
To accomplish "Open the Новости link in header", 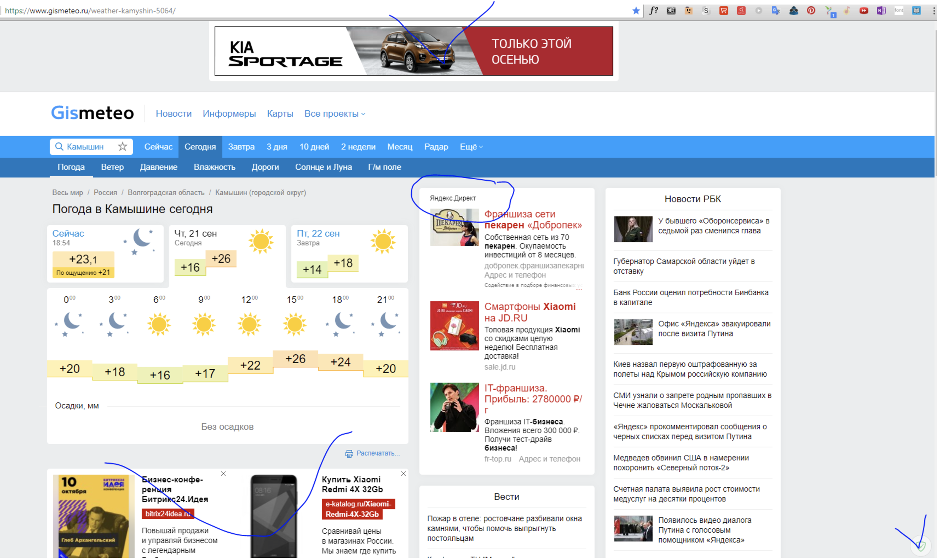I will [x=174, y=113].
